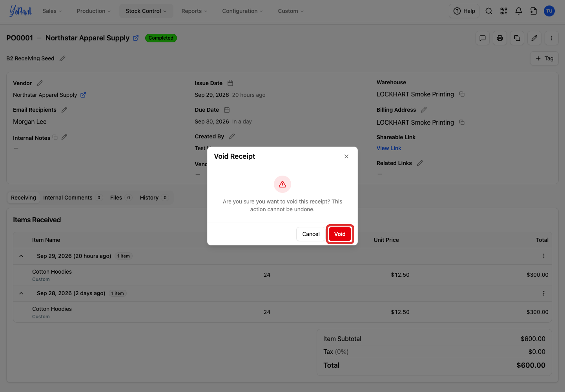Open the QR code scanner icon
The width and height of the screenshot is (565, 392).
(504, 11)
